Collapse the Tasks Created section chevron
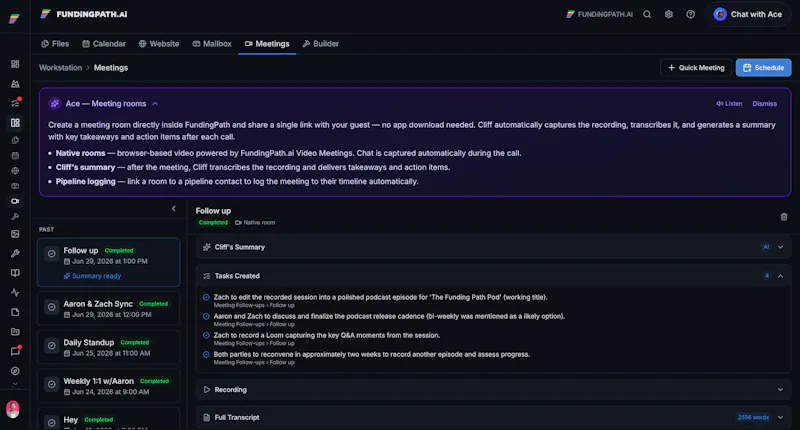 pos(780,276)
